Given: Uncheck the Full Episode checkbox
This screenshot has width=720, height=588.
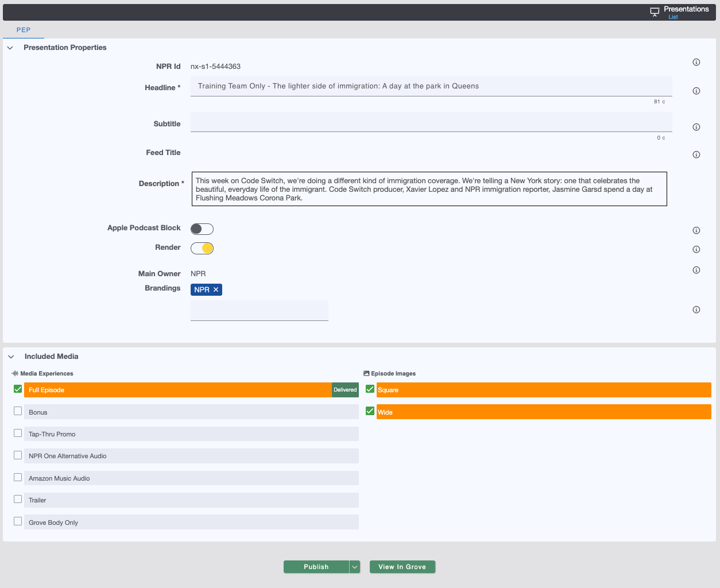Looking at the screenshot, I should point(18,389).
